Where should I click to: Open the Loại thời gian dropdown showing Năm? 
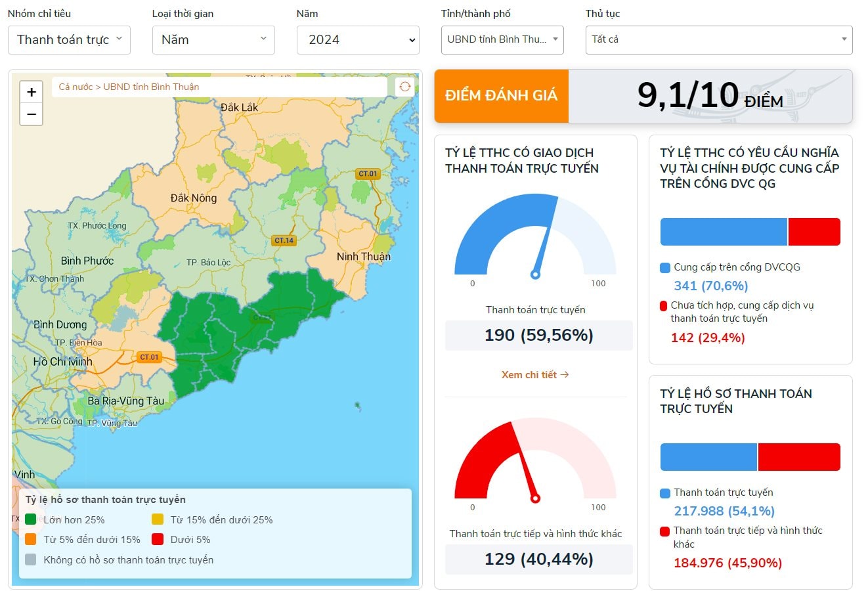213,40
